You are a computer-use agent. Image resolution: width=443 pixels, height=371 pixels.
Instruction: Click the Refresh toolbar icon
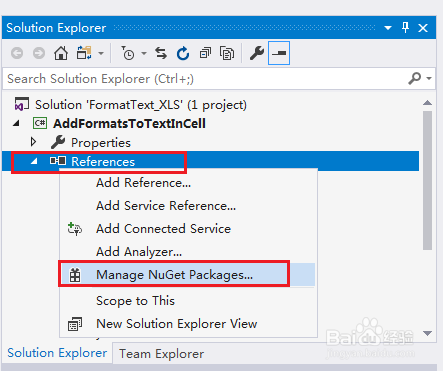click(183, 53)
